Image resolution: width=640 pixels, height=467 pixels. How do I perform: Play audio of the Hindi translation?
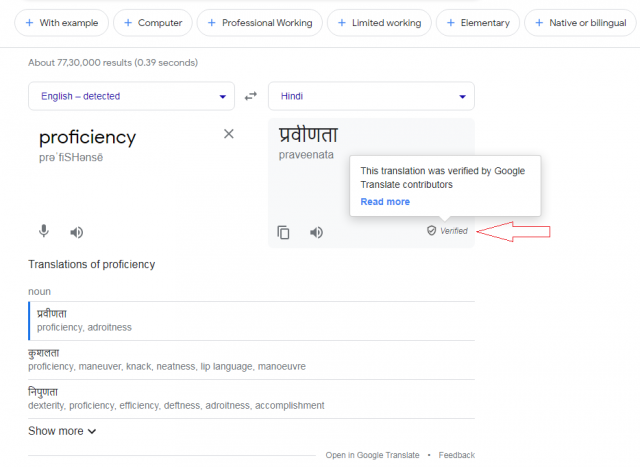click(x=316, y=232)
